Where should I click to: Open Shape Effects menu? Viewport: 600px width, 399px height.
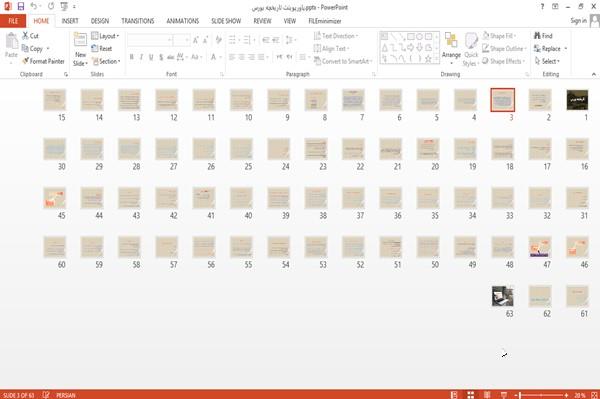point(504,61)
